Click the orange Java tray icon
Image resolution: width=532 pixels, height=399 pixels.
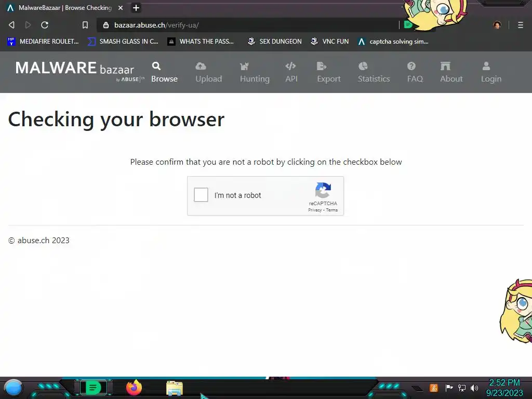pos(434,388)
